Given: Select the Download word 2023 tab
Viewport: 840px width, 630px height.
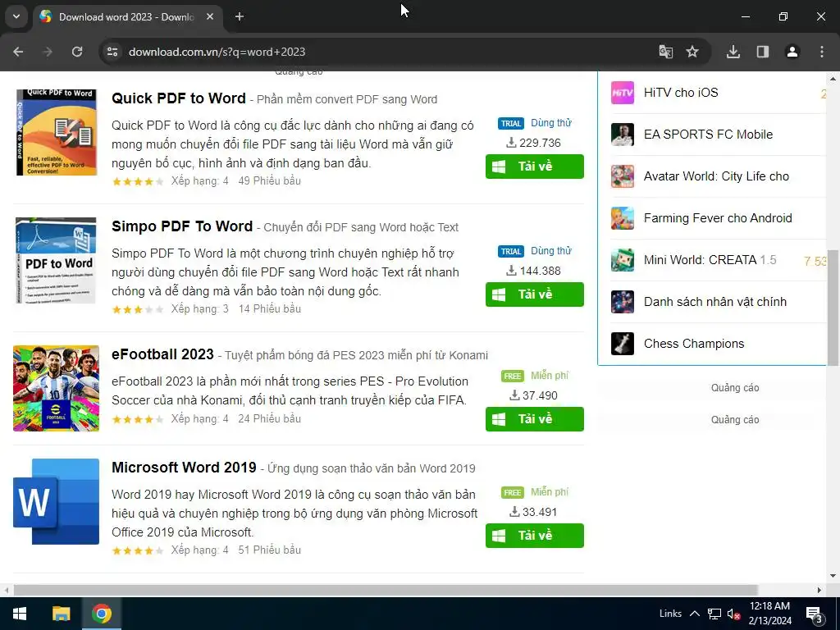Looking at the screenshot, I should [126, 16].
